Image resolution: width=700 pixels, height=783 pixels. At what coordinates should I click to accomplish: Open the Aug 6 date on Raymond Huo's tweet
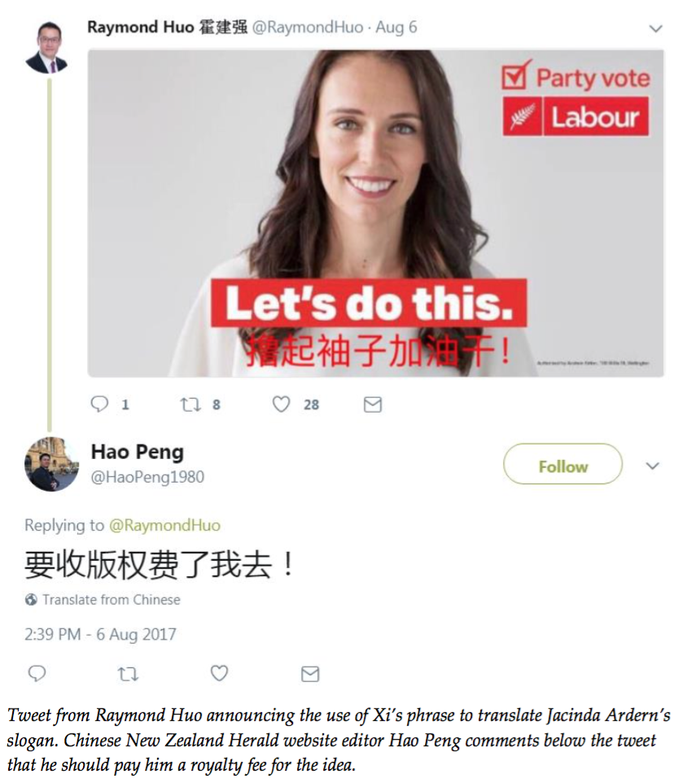pos(396,27)
